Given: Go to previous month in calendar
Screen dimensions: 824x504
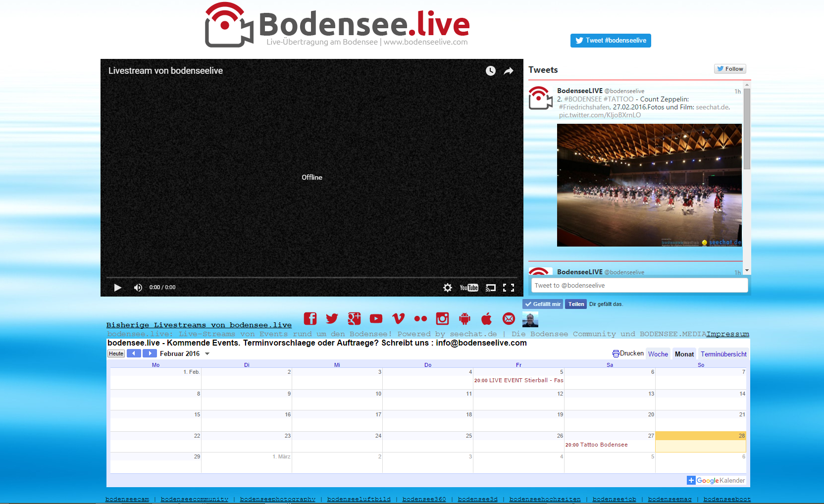Looking at the screenshot, I should coord(134,353).
